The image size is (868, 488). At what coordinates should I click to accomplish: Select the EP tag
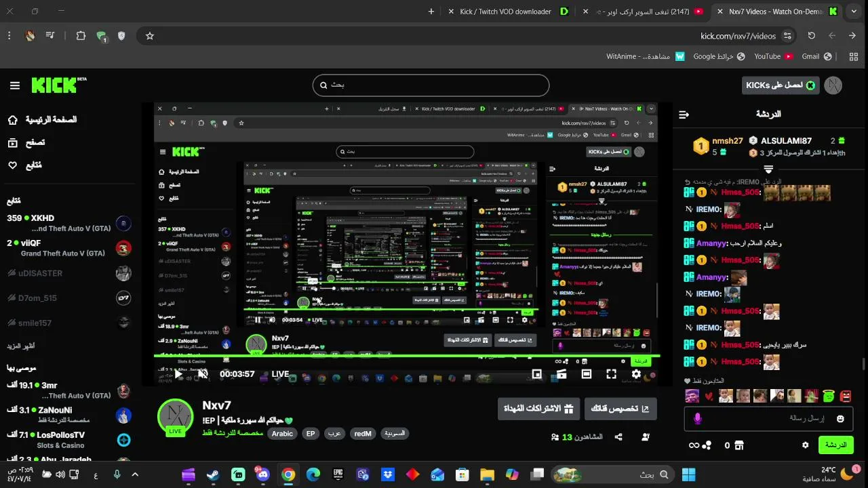[x=311, y=434]
